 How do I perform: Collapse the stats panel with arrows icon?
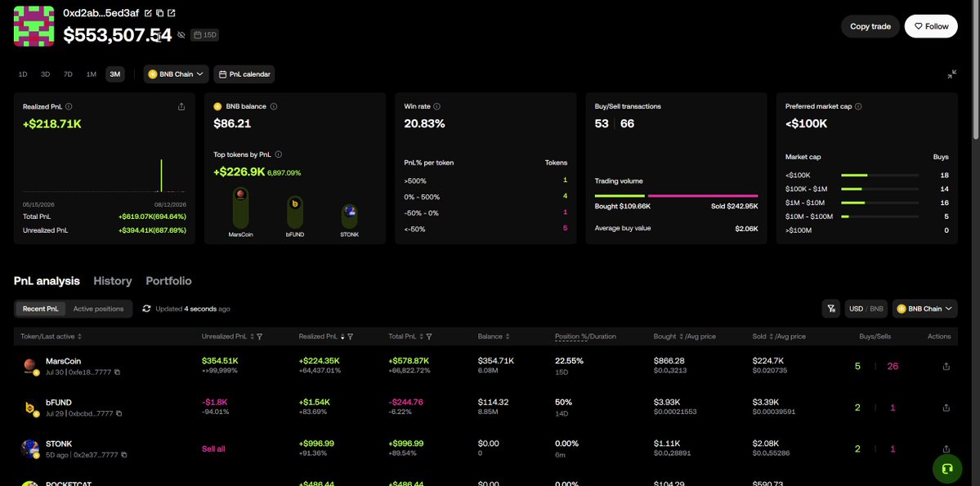pos(951,74)
